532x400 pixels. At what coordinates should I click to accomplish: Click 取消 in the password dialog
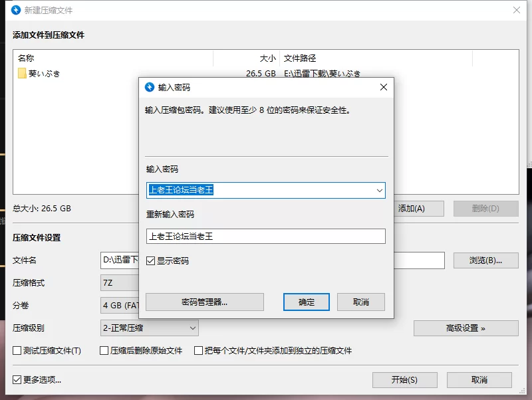[x=361, y=302]
